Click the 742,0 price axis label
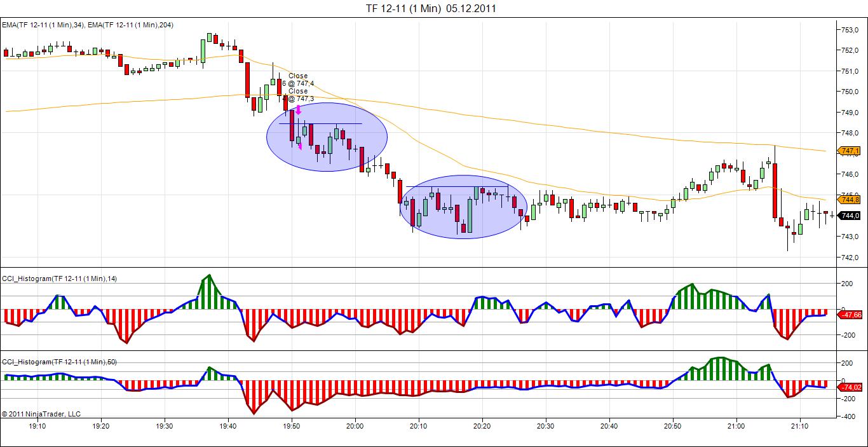868x447 pixels. 850,258
